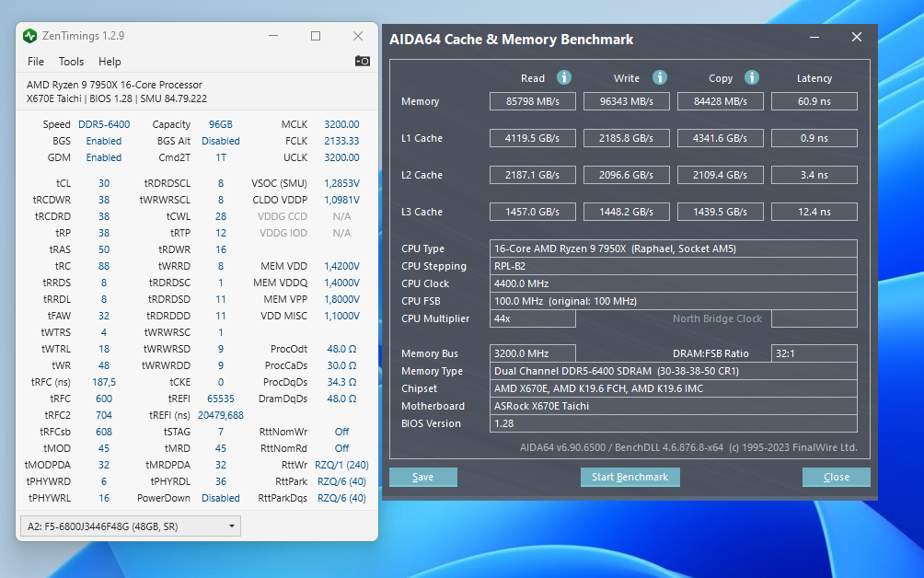Click the tPHYRDL value 36
Image resolution: width=924 pixels, height=578 pixels.
click(220, 481)
